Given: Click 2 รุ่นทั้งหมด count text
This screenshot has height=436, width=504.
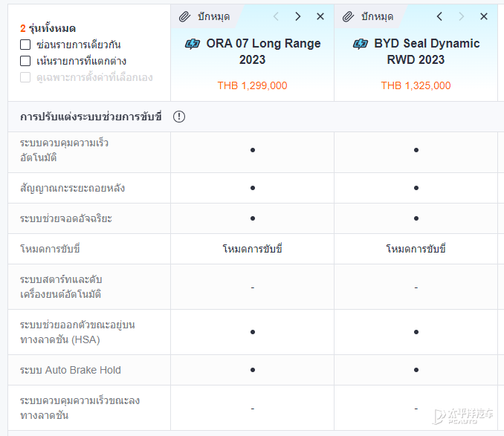Looking at the screenshot, I should pyautogui.click(x=48, y=28).
